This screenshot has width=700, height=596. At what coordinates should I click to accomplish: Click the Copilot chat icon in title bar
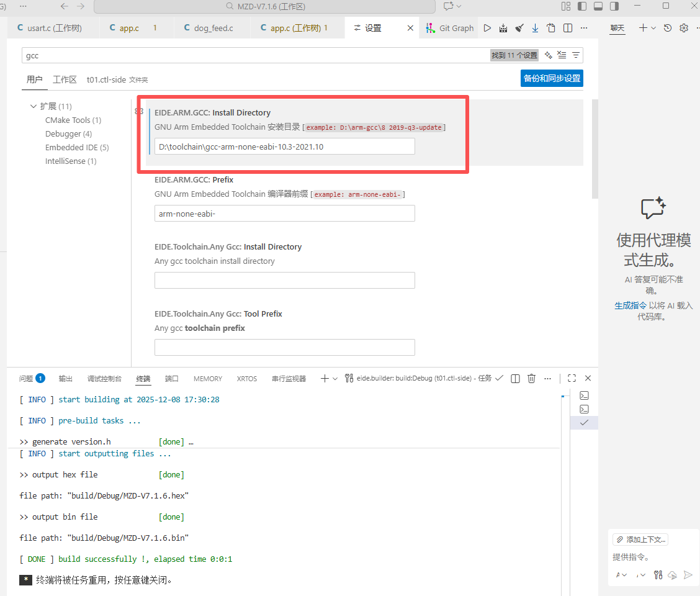pyautogui.click(x=448, y=6)
